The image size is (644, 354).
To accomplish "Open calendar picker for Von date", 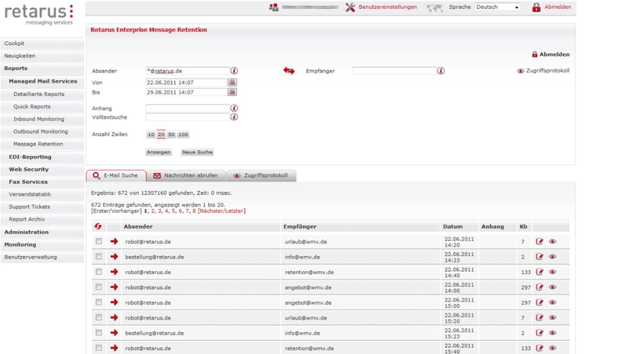I will (x=232, y=82).
